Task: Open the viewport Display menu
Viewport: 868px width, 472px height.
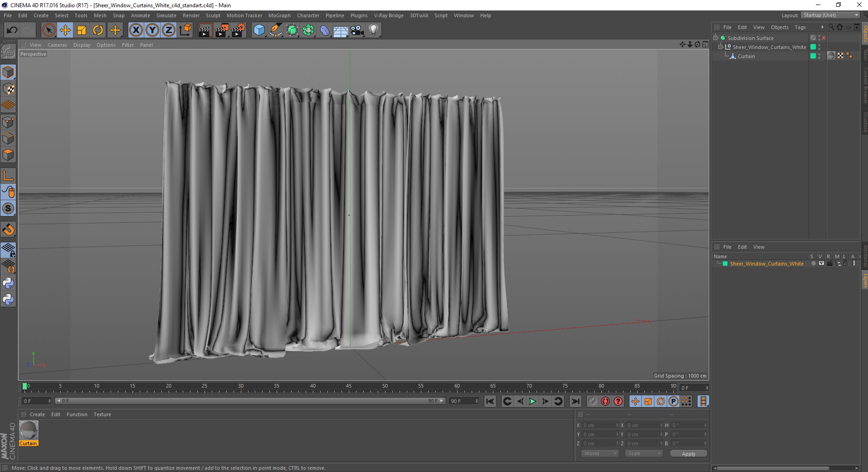Action: [x=82, y=45]
